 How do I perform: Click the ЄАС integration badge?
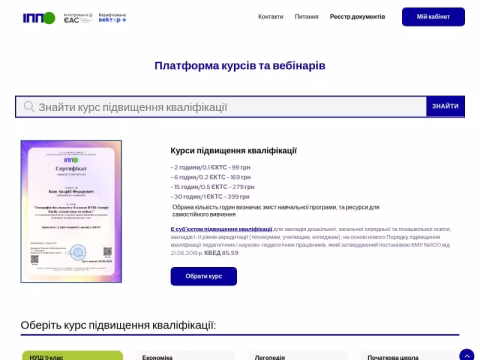pyautogui.click(x=78, y=18)
